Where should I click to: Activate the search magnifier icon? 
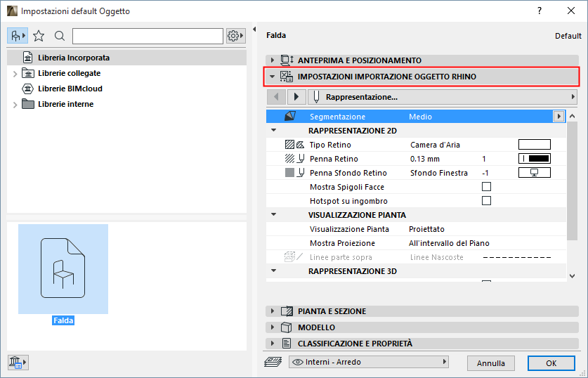(60, 36)
